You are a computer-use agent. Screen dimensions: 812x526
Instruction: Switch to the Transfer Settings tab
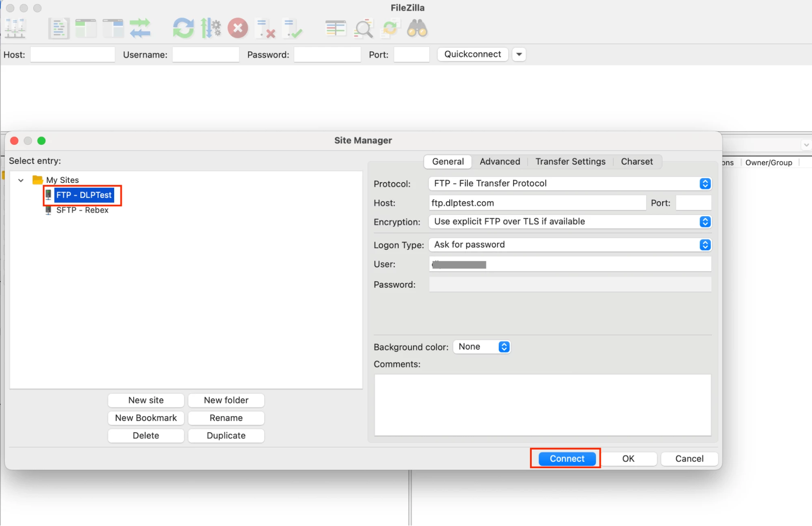coord(570,162)
